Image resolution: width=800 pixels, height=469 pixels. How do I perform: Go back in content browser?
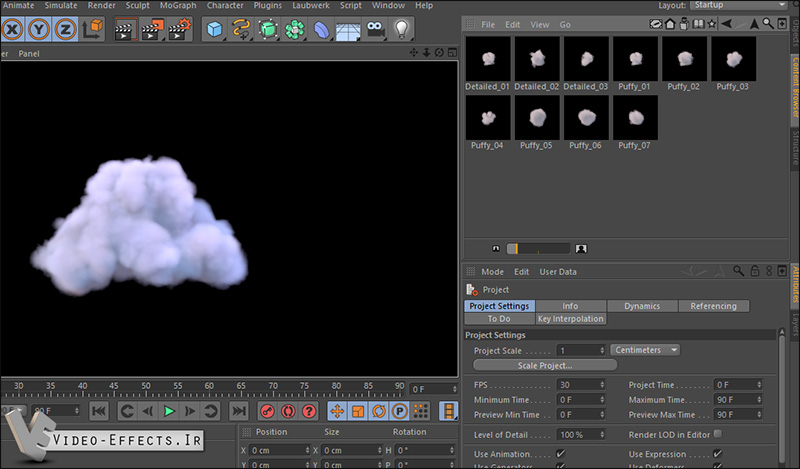(x=727, y=24)
